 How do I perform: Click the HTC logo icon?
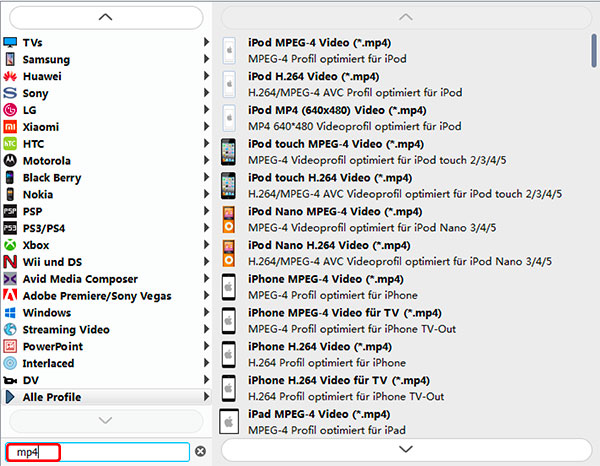point(10,143)
